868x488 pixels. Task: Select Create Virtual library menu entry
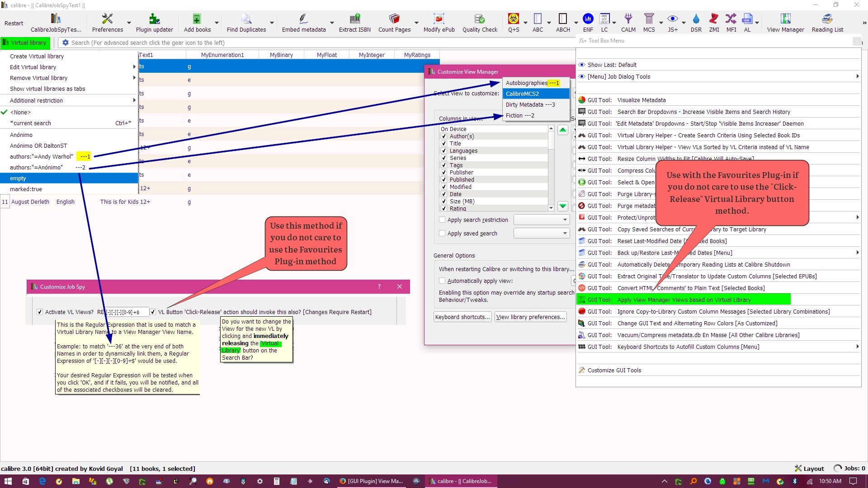point(37,56)
